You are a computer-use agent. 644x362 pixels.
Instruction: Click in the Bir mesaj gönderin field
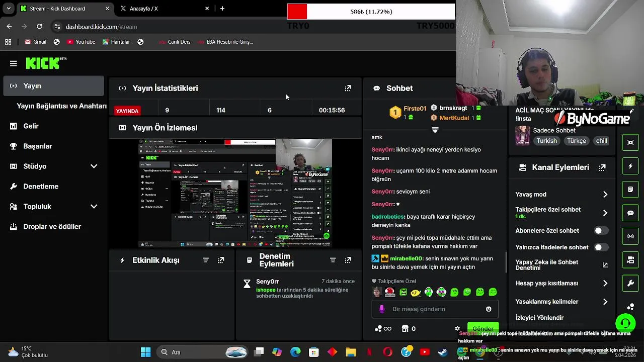[435, 309]
